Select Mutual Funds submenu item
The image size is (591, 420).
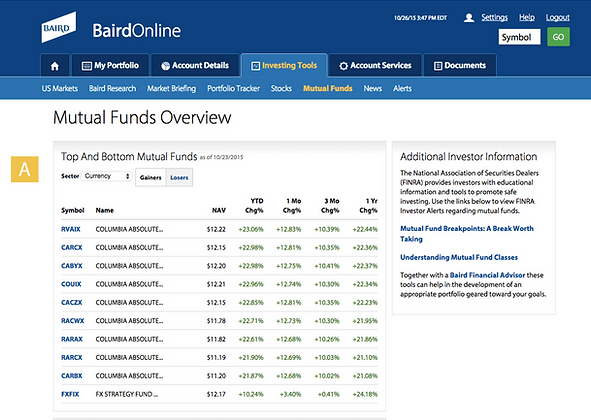(x=328, y=89)
